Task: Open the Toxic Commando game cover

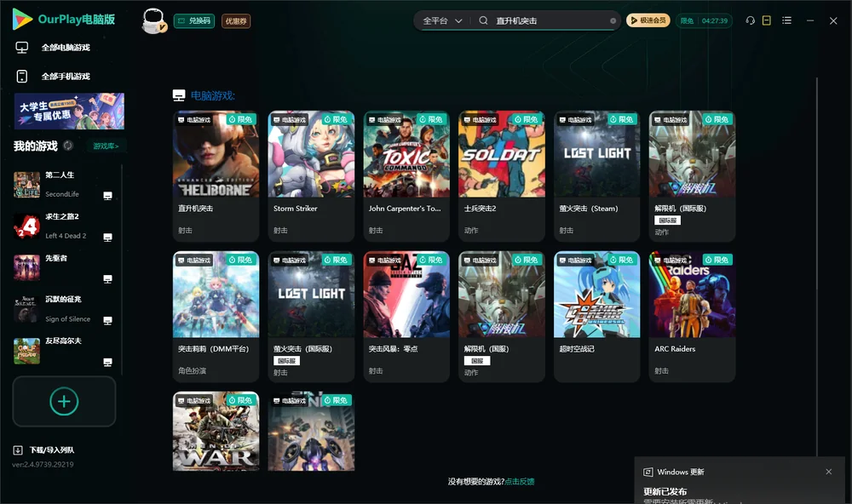Action: [x=406, y=154]
